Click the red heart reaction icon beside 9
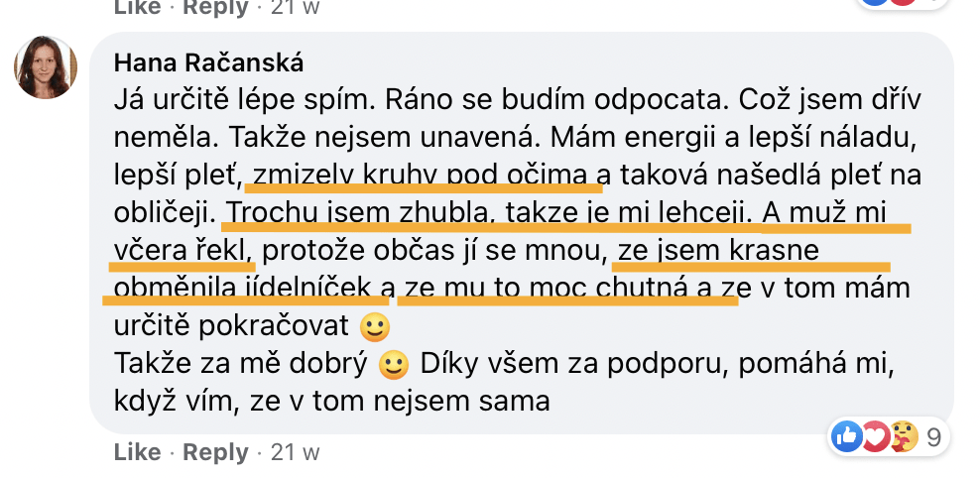Viewport: 980px width, 478px height. 873,434
